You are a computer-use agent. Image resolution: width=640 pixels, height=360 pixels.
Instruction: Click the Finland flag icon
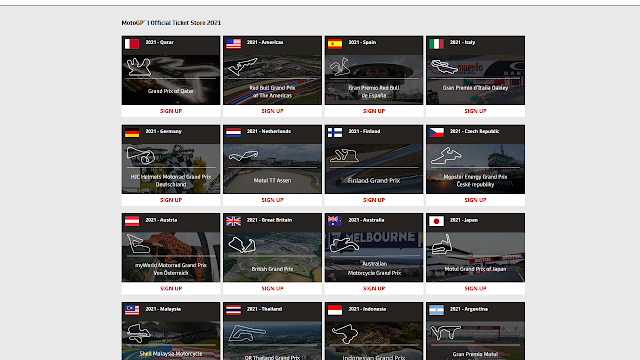(335, 133)
